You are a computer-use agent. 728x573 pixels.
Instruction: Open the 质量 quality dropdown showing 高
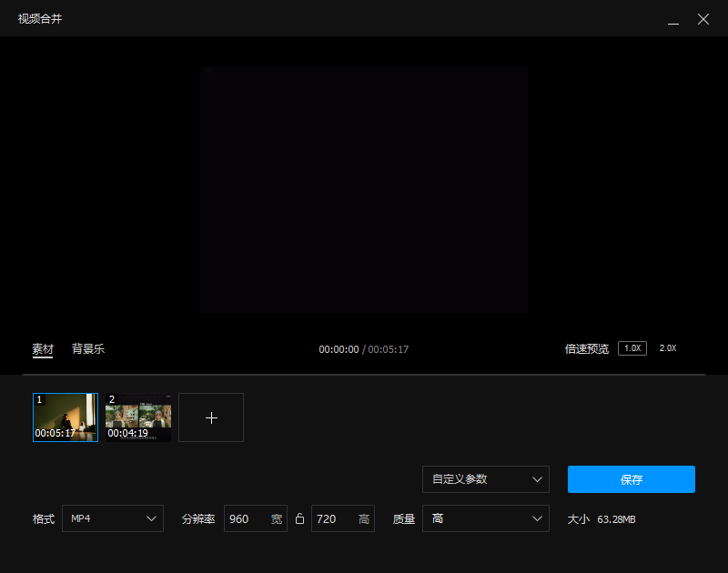click(x=485, y=518)
